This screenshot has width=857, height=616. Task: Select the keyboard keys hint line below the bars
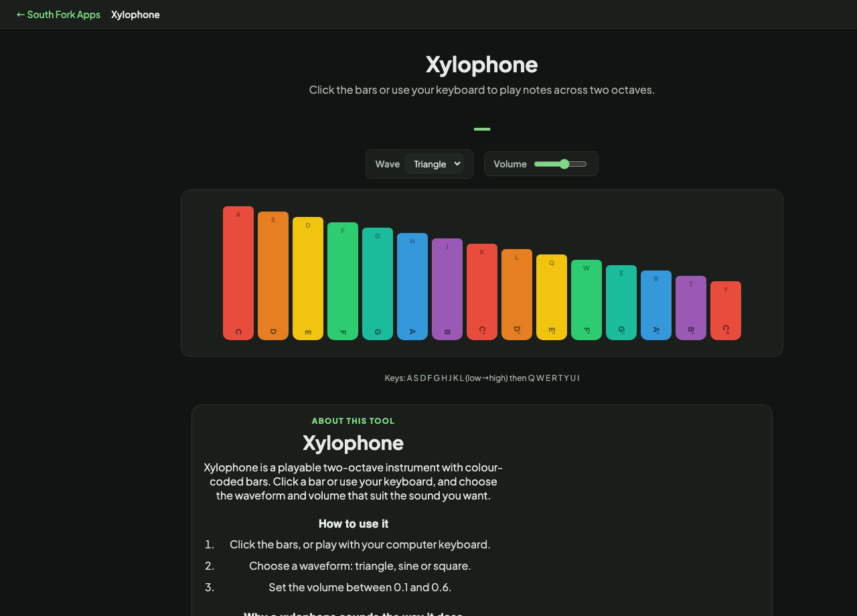click(x=482, y=378)
